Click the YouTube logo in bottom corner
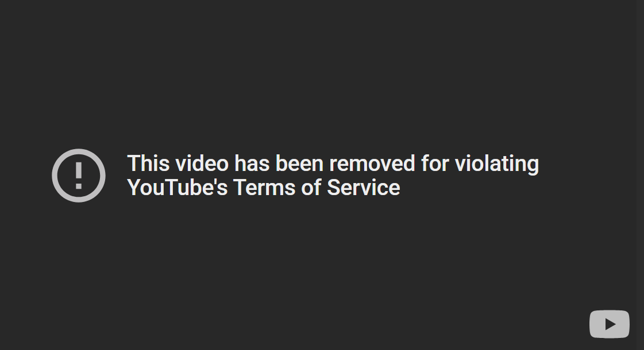644x350 pixels. tap(610, 324)
